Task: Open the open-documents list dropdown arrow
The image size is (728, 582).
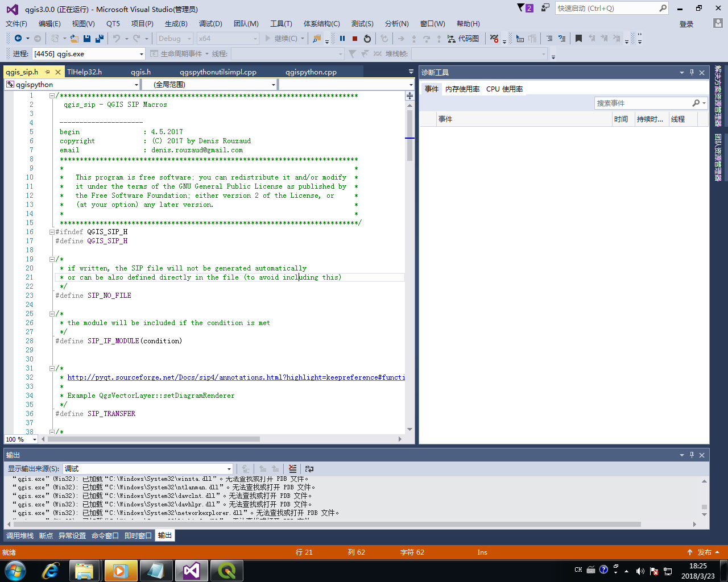Action: pyautogui.click(x=411, y=72)
